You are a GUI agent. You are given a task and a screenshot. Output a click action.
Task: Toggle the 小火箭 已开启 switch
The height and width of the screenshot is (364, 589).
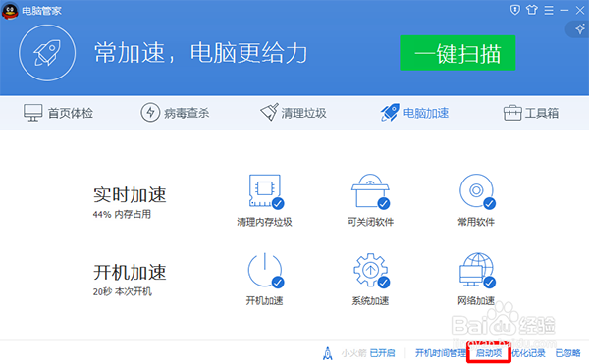pos(382,353)
